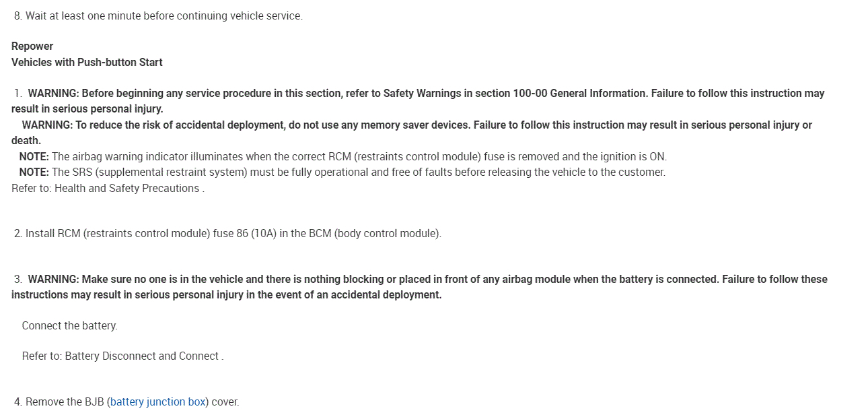This screenshot has width=868, height=417.
Task: Click the '(10A)' fuse rating text
Action: (263, 234)
